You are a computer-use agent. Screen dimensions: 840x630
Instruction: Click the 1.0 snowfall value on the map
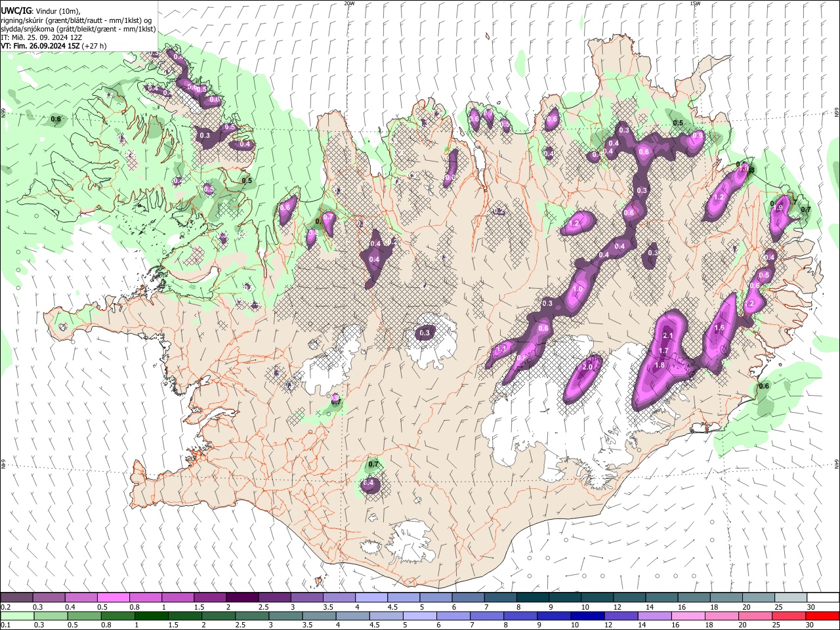[577, 289]
